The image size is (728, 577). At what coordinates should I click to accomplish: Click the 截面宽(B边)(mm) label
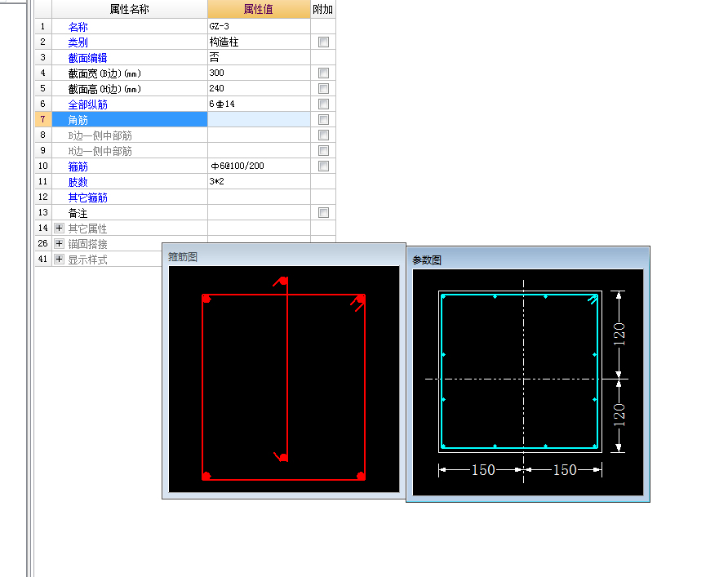(x=104, y=73)
